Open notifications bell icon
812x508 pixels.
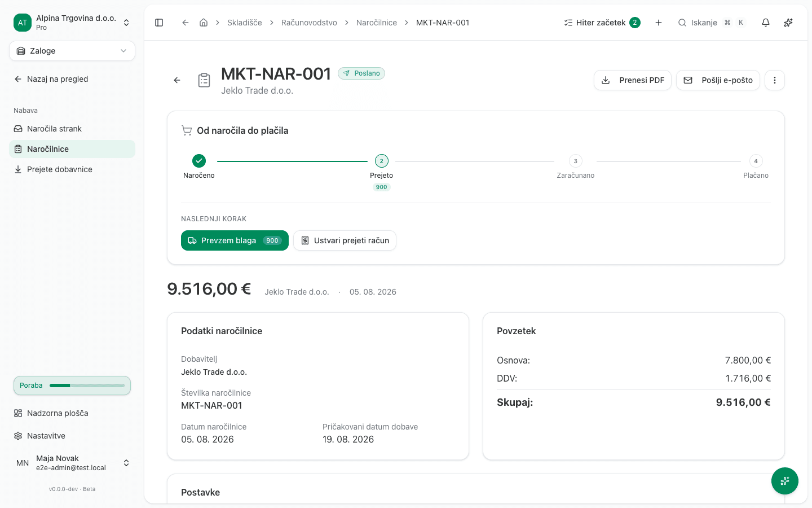tap(766, 23)
